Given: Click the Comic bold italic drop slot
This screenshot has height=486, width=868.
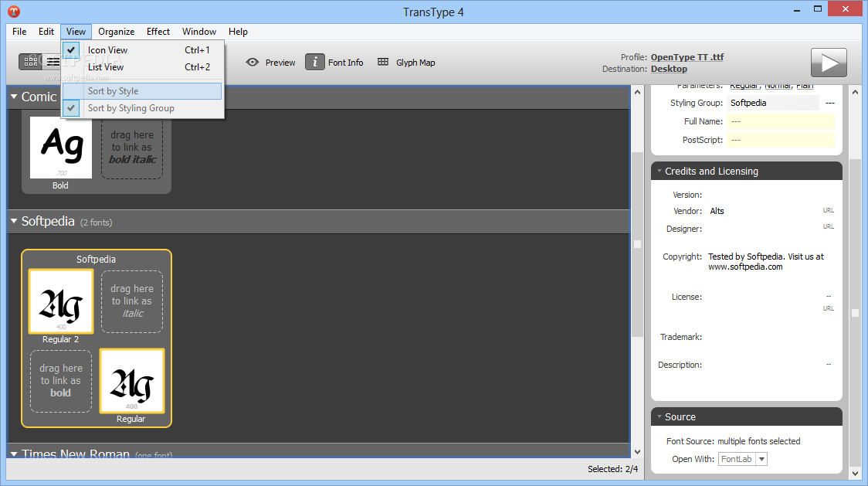Looking at the screenshot, I should (132, 148).
